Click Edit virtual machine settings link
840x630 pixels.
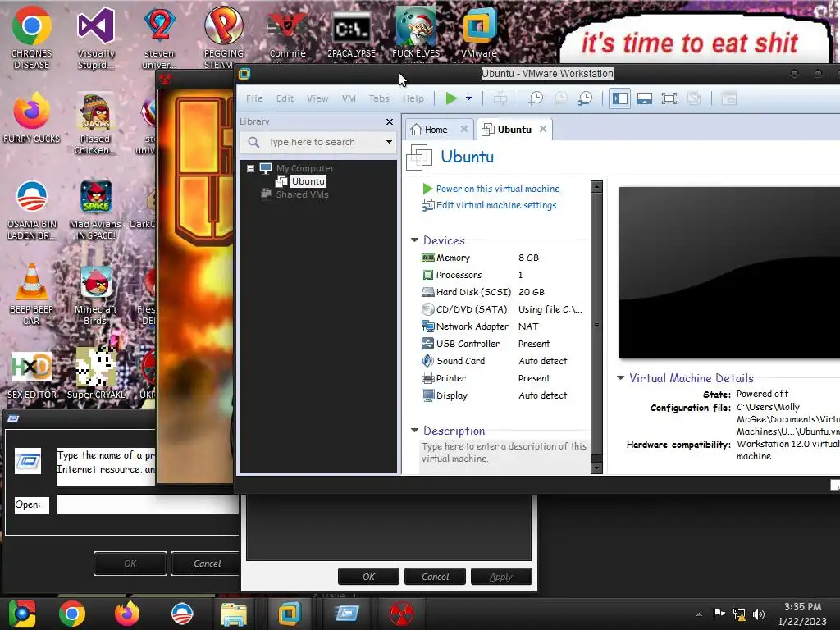coord(496,205)
